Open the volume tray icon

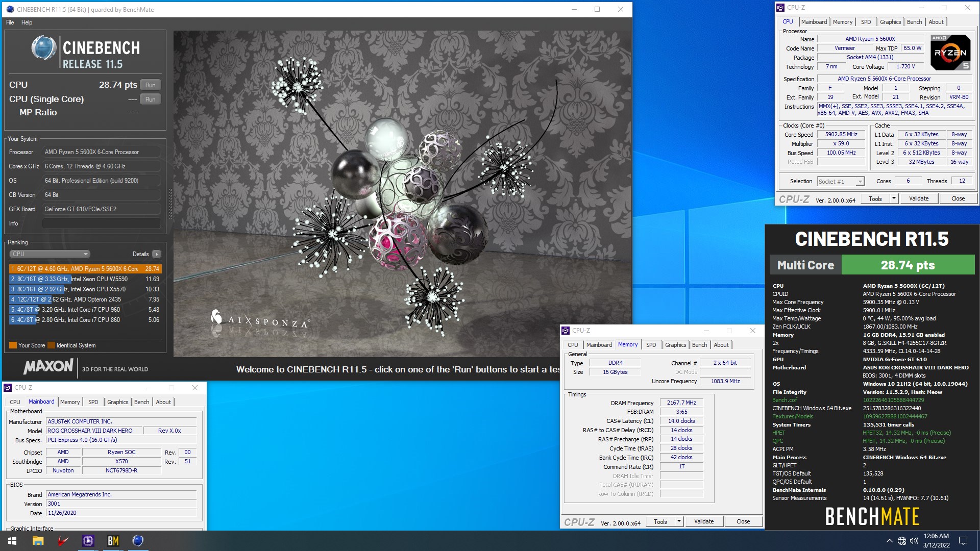tap(914, 541)
